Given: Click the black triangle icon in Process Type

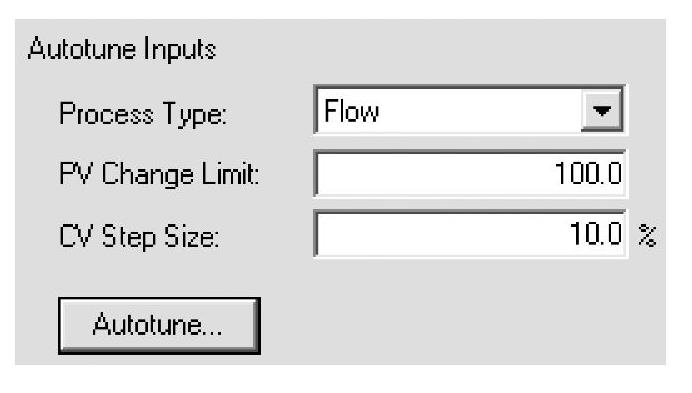Looking at the screenshot, I should 602,110.
